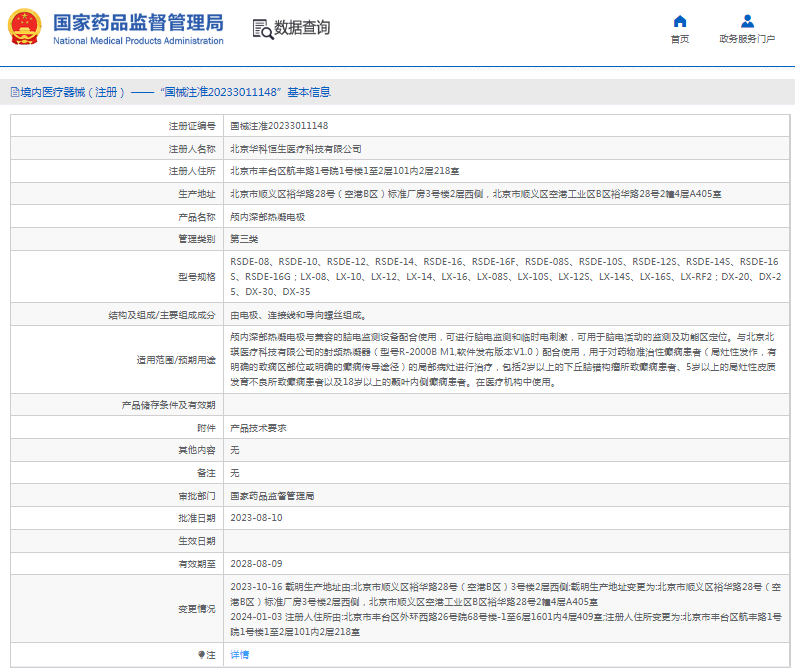Click the 产品储存条件及有效期 label
This screenshot has height=672, width=795.
coord(168,405)
